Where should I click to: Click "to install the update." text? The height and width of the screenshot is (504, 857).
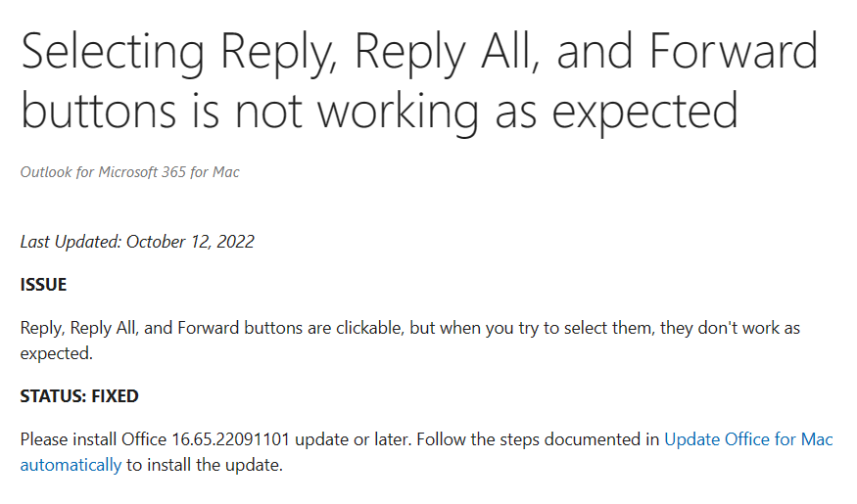[x=205, y=465]
